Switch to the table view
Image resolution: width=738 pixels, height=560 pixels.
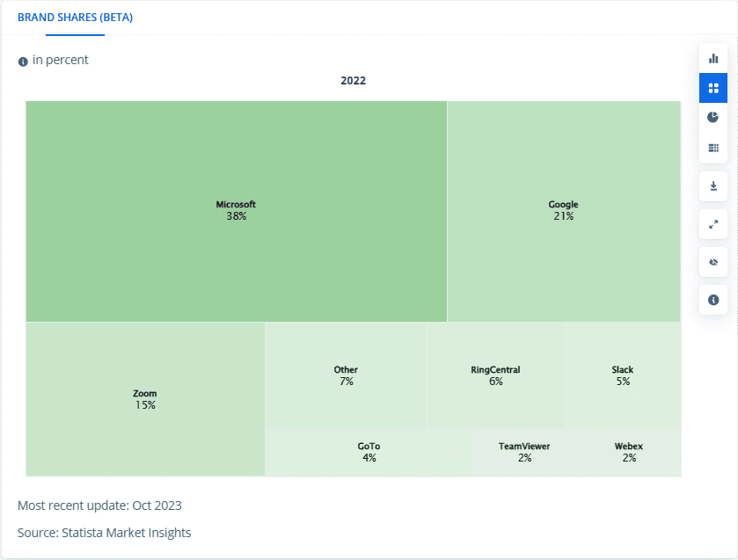click(712, 147)
